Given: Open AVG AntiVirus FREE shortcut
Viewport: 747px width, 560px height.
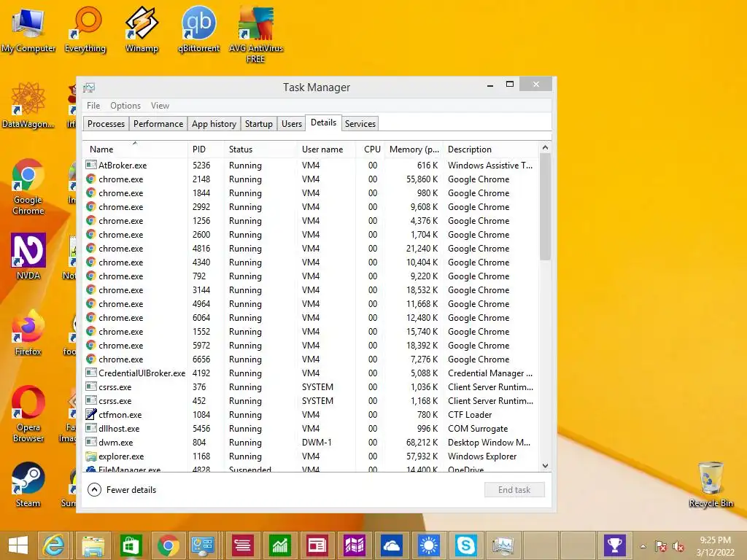Looking at the screenshot, I should [x=256, y=34].
